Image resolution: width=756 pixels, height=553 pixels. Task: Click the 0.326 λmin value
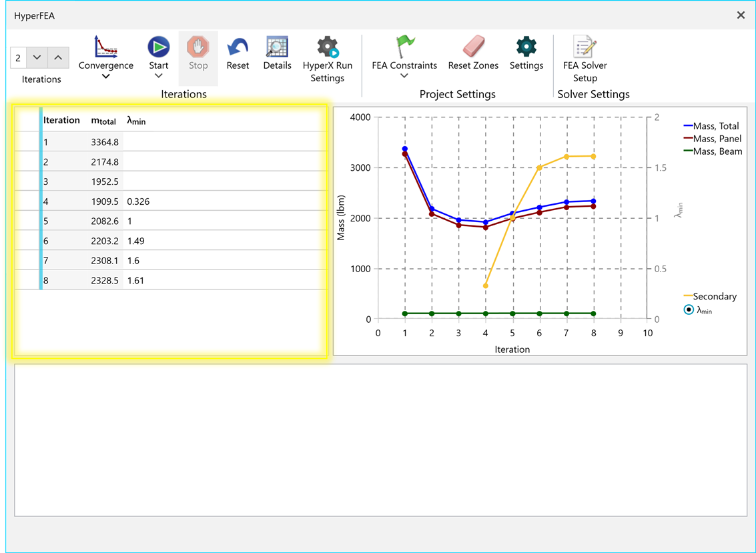[x=138, y=201]
